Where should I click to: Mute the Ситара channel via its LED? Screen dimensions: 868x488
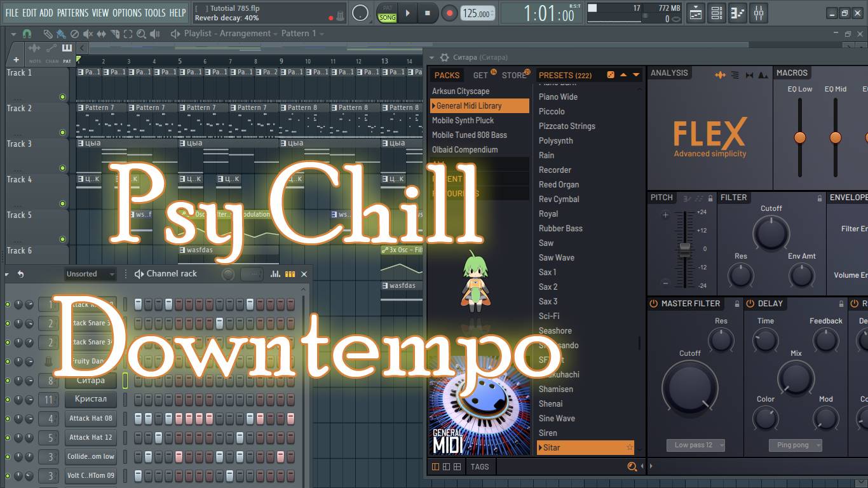(8, 381)
